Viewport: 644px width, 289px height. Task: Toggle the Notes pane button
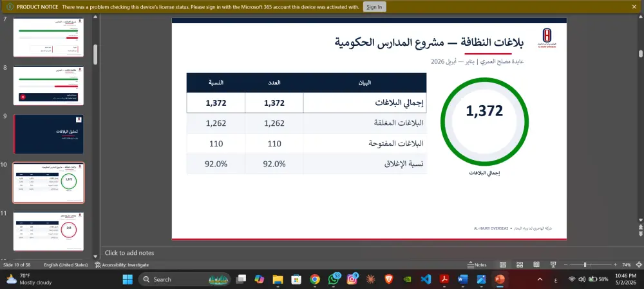pos(477,264)
